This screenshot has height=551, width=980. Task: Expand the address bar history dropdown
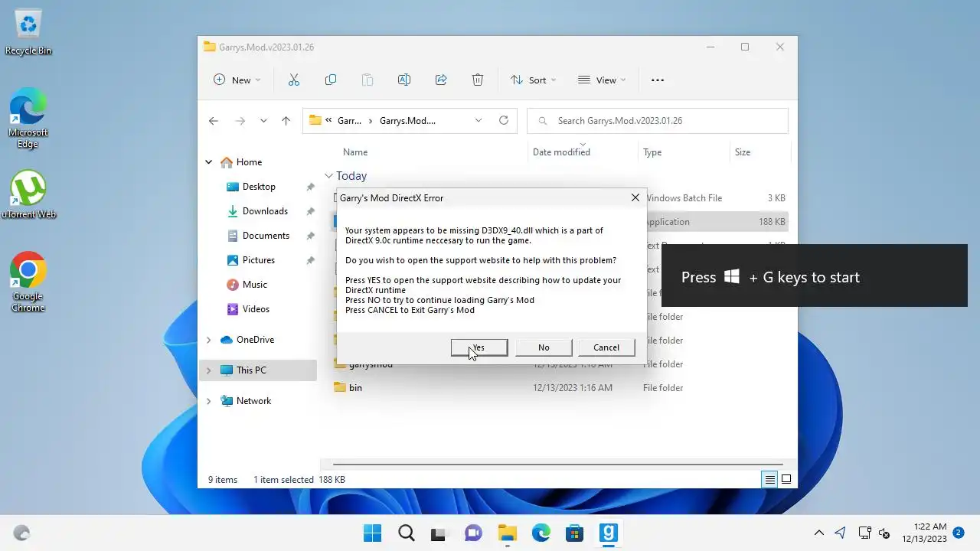tap(479, 121)
